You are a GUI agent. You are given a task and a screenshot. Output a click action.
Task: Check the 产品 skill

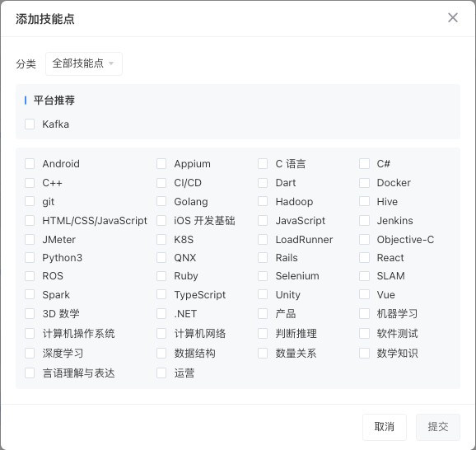click(x=263, y=313)
